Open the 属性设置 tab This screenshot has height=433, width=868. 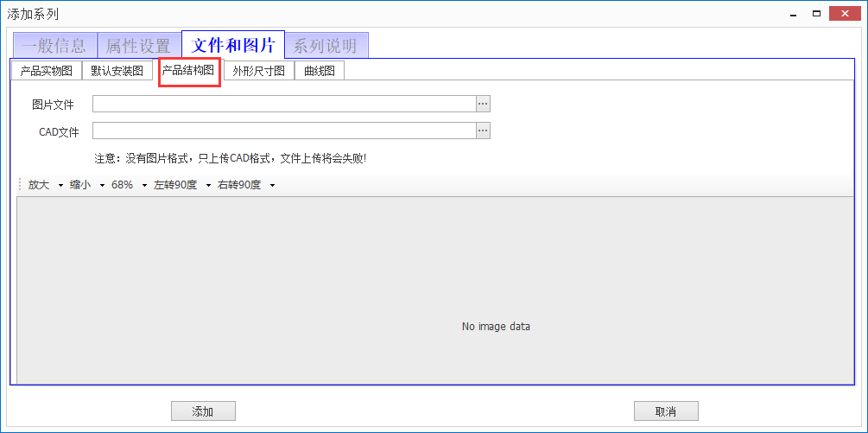click(139, 46)
